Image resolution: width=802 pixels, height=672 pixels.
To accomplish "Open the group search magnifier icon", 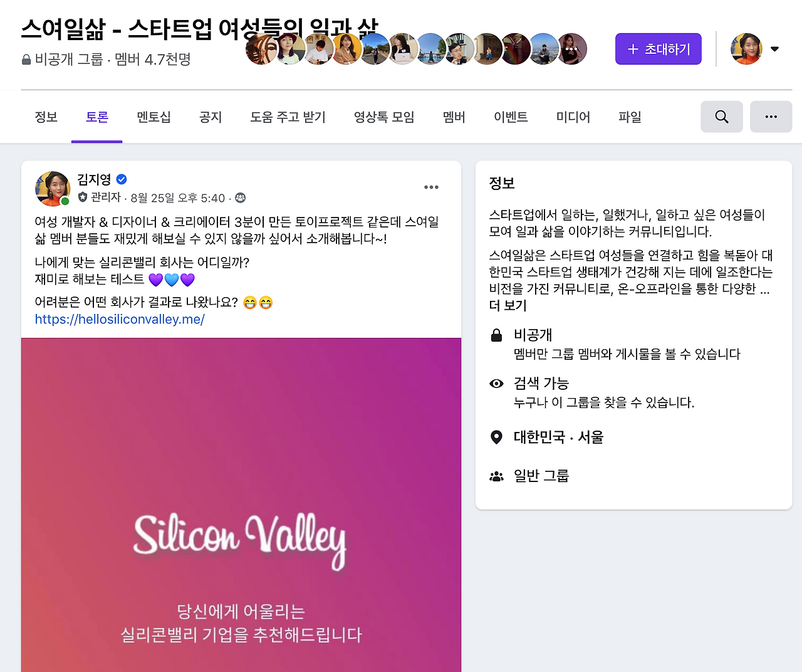I will [721, 117].
